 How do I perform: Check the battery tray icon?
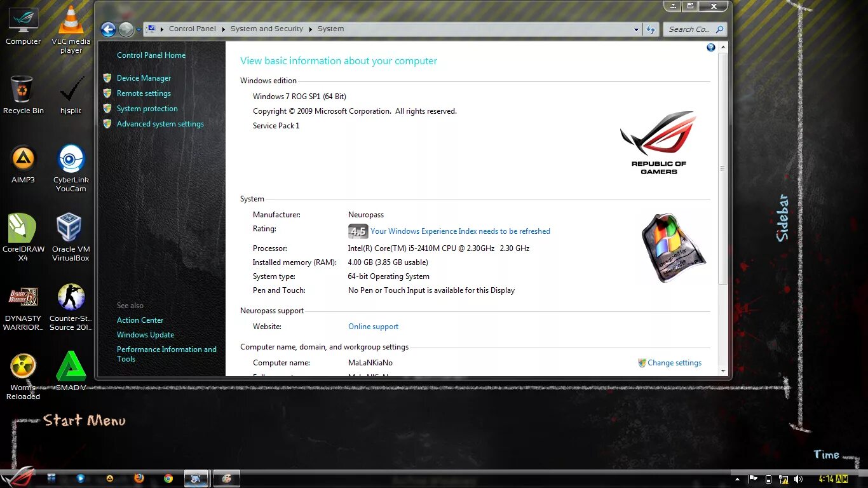(768, 479)
